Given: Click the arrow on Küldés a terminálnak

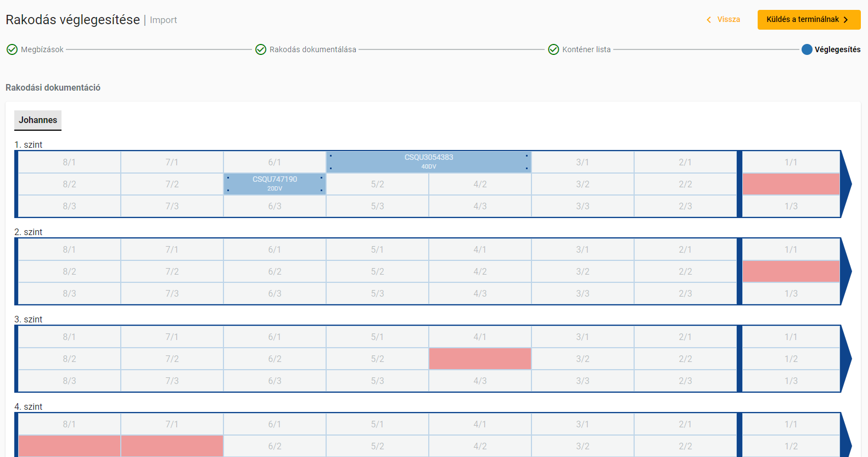Looking at the screenshot, I should tap(846, 20).
